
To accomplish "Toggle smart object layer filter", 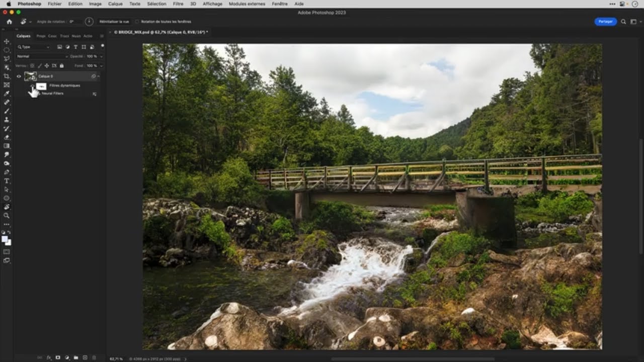I will point(92,47).
